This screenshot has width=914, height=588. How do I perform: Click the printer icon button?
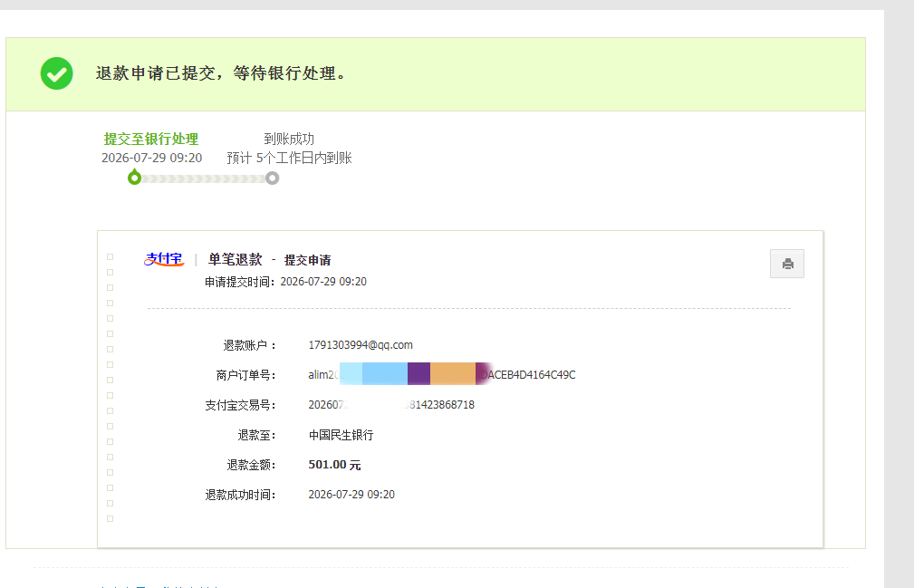[x=787, y=264]
